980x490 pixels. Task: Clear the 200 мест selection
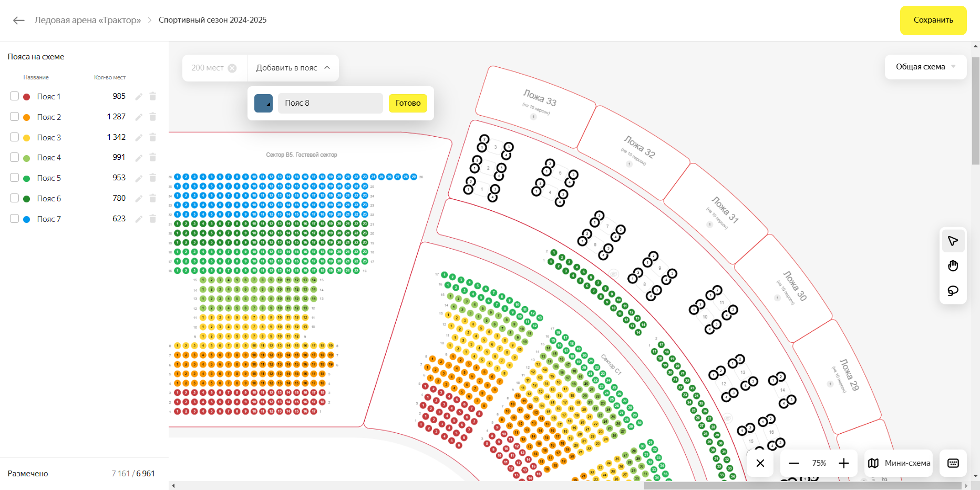232,68
